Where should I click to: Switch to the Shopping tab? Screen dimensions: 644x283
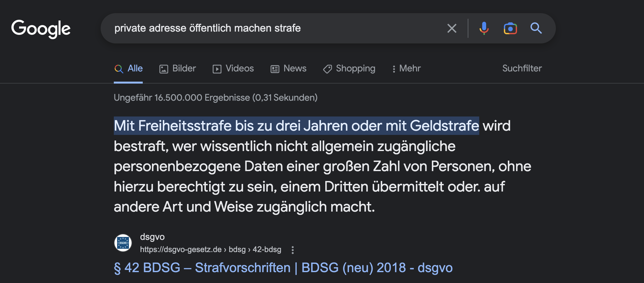pyautogui.click(x=349, y=68)
